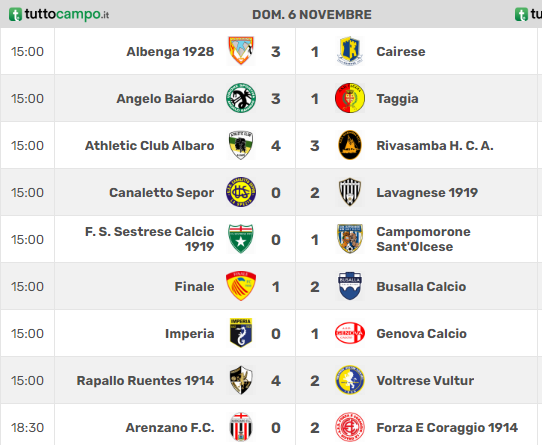Click the Lavagnese 1919 striped crest
The width and height of the screenshot is (542, 445).
(350, 192)
